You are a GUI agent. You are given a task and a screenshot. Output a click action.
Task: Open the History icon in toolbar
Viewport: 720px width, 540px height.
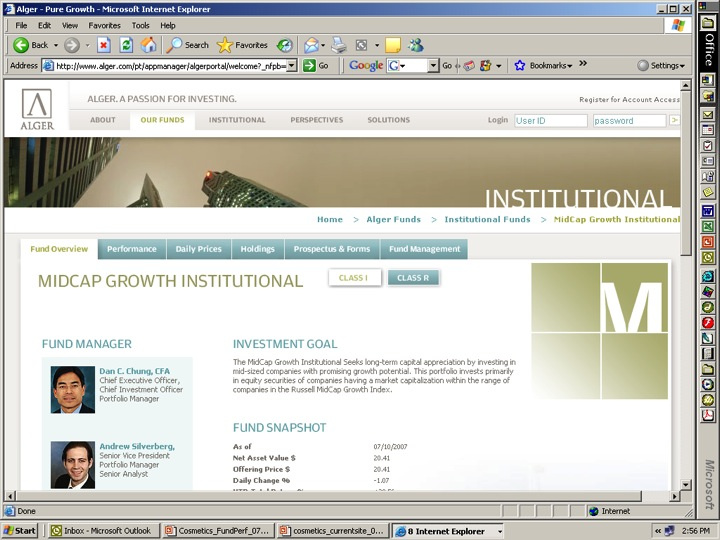coord(284,45)
